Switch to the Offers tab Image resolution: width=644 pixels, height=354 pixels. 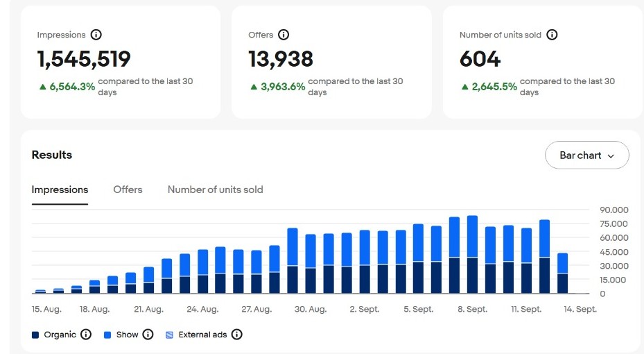(x=128, y=189)
